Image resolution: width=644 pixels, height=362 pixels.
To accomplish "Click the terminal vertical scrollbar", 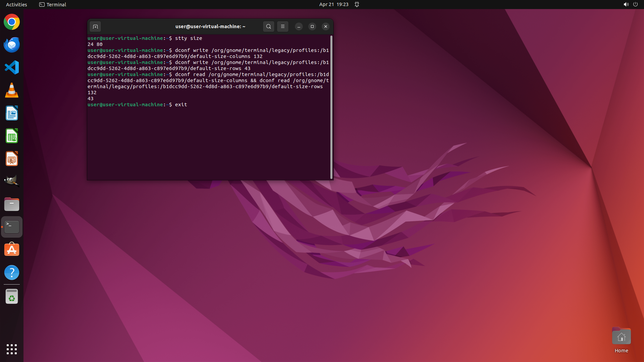I will 331,107.
